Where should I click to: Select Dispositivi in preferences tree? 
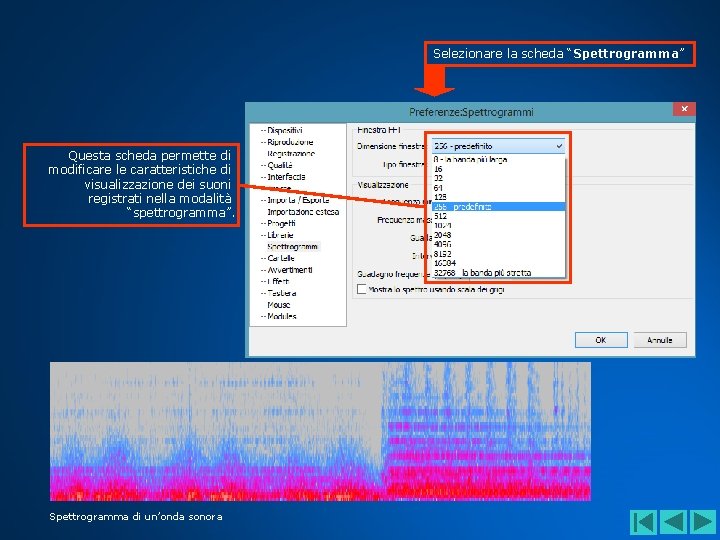point(285,130)
